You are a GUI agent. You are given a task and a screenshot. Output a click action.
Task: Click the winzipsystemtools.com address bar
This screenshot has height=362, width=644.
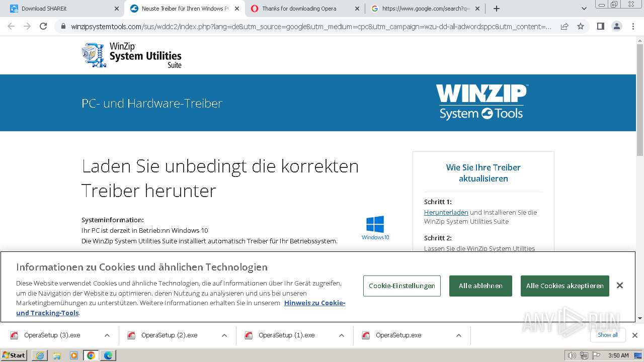311,26
